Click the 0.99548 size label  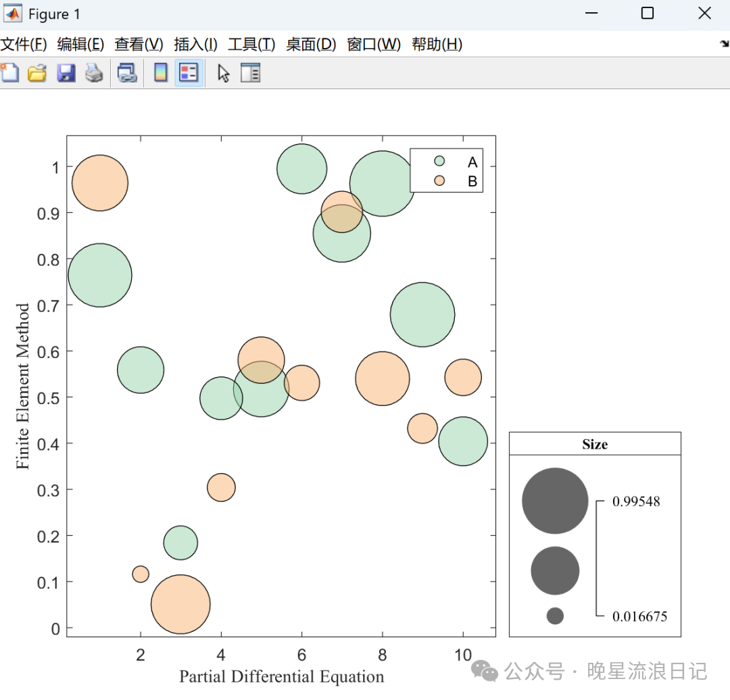(x=636, y=501)
